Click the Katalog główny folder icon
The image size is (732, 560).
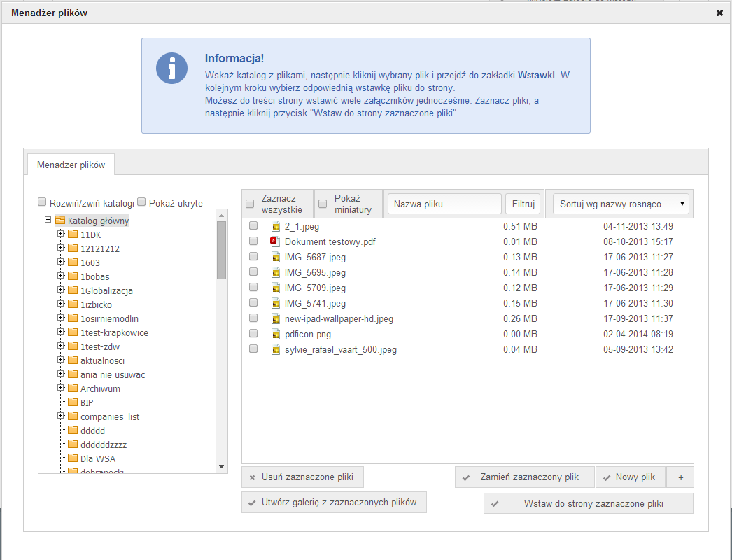pos(59,220)
